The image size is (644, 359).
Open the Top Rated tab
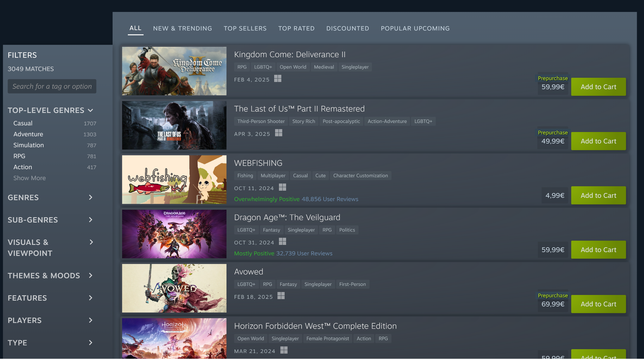[x=296, y=29]
